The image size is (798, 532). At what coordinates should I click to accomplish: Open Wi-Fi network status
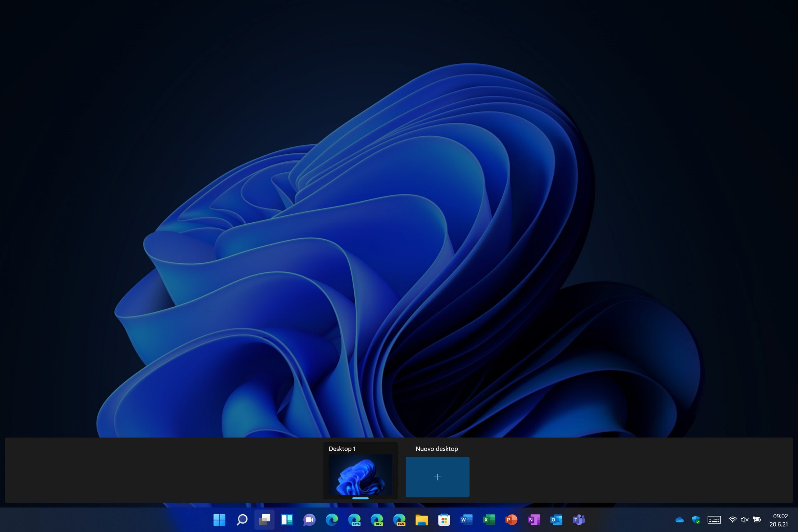(733, 520)
